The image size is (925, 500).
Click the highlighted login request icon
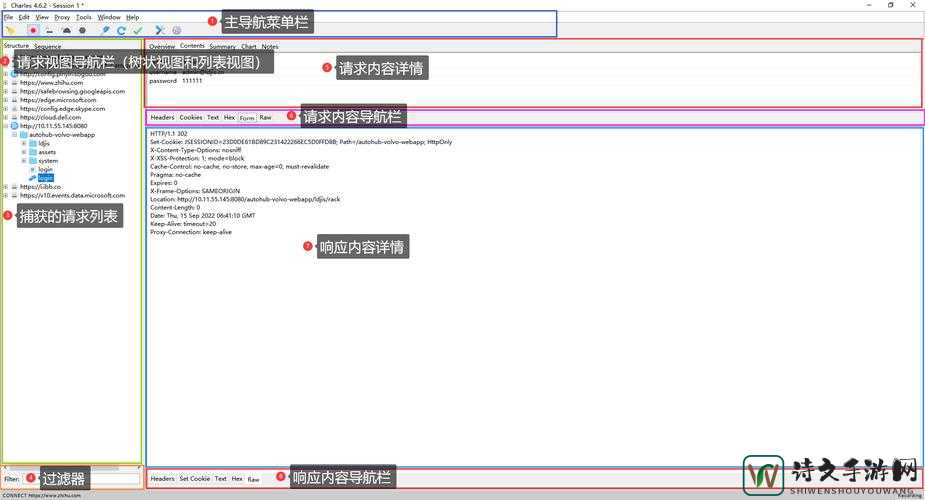point(32,177)
